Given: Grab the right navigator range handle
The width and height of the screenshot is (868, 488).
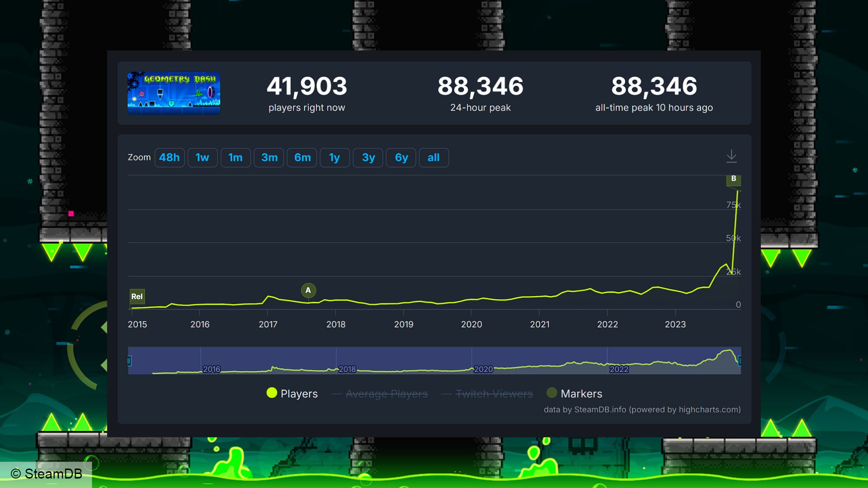Looking at the screenshot, I should click(x=739, y=361).
